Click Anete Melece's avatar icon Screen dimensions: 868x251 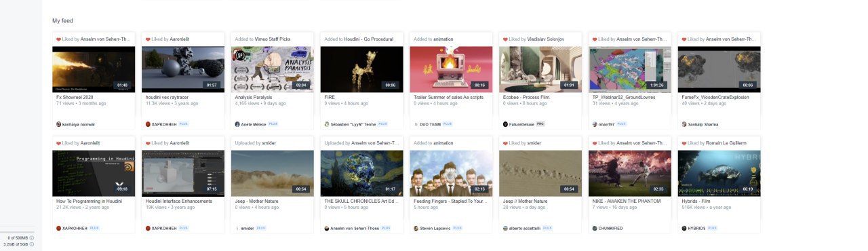click(x=237, y=124)
